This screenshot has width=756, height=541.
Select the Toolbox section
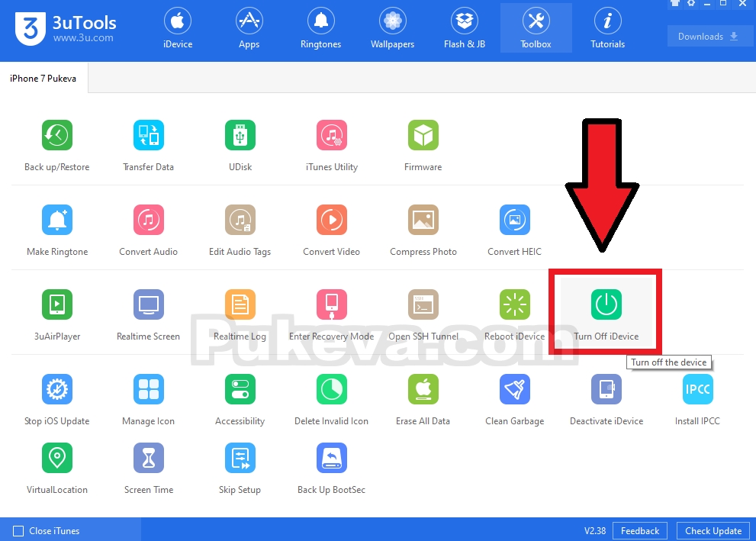click(x=536, y=28)
